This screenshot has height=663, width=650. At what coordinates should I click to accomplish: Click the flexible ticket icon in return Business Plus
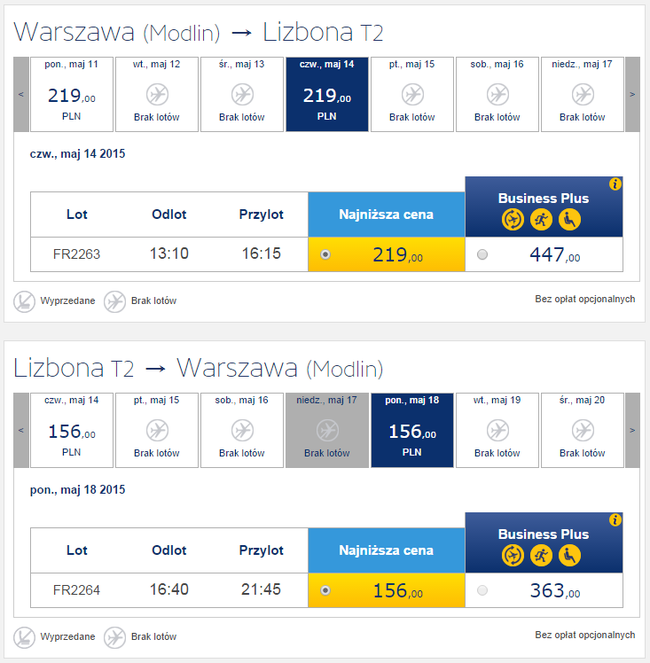point(511,555)
